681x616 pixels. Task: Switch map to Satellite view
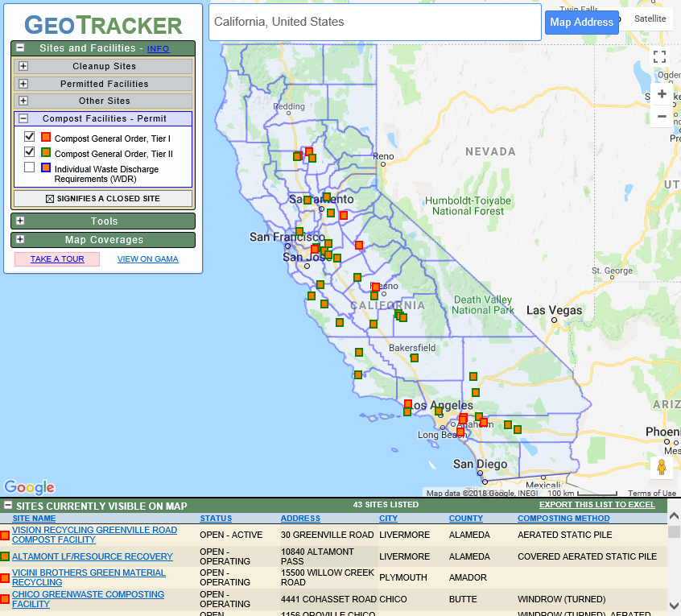[650, 19]
